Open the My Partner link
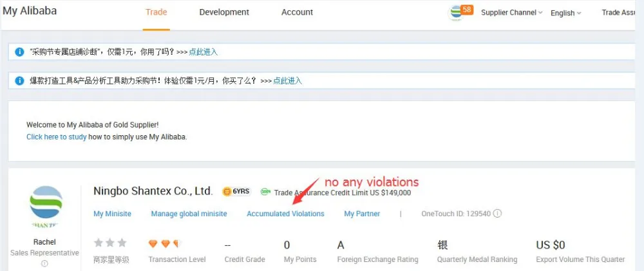This screenshot has height=271, width=644. 362,214
